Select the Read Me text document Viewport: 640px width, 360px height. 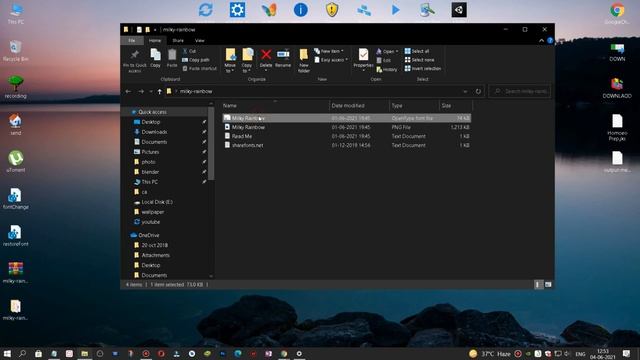tap(346, 136)
